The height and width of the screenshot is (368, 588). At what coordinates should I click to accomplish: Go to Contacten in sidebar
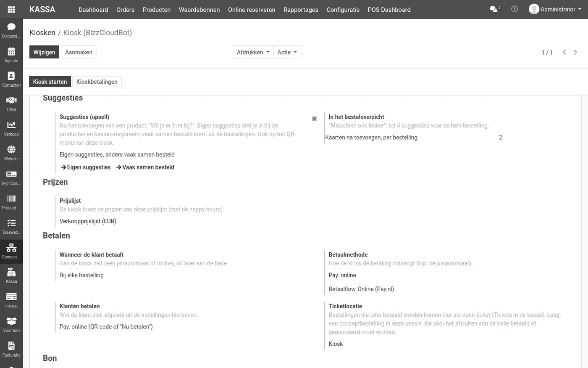click(11, 79)
